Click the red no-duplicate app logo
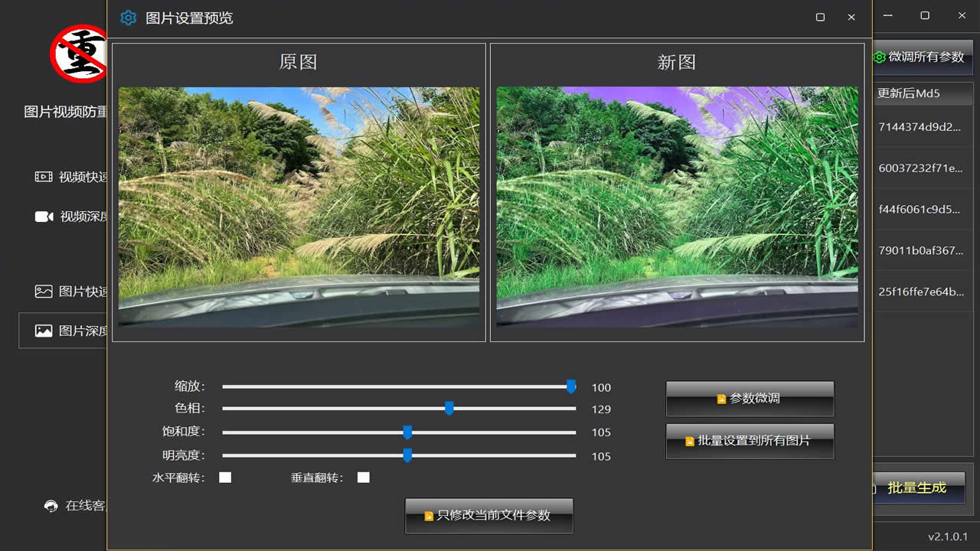Image resolution: width=980 pixels, height=551 pixels. click(79, 54)
